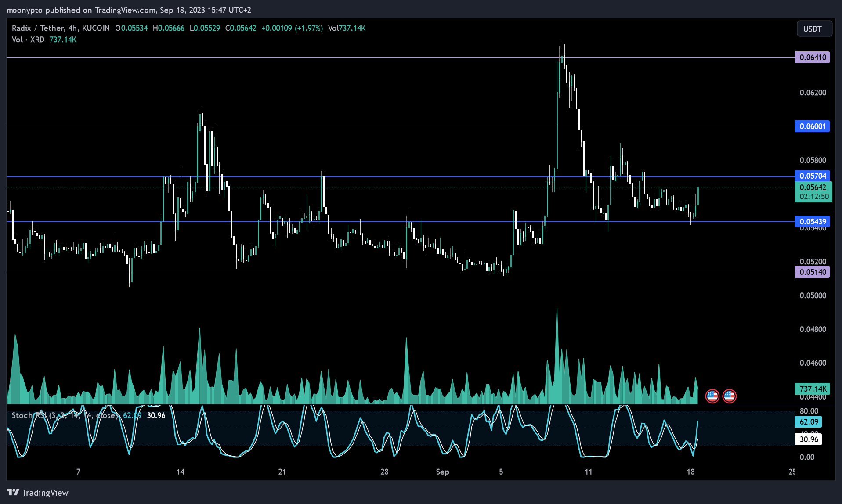
Task: Click the +0.00109 (+1.97%) change value
Action: 292,28
